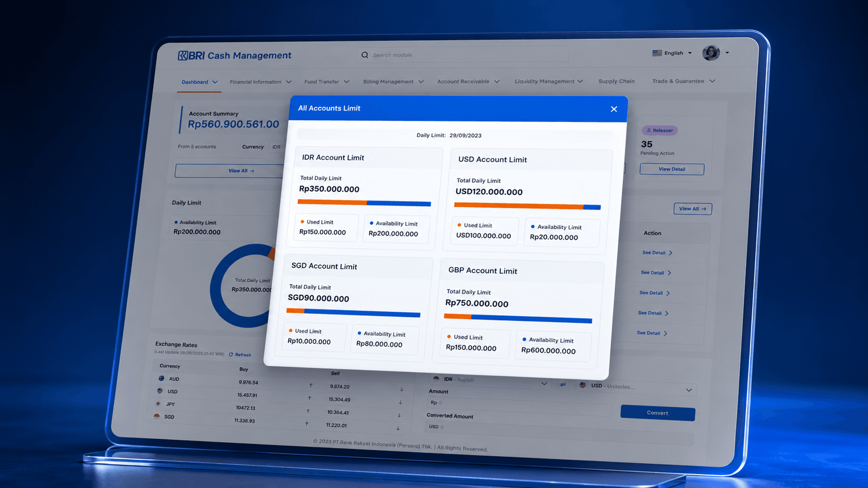The height and width of the screenshot is (488, 868).
Task: Close the All Accounts Limit dialog
Action: pos(614,109)
